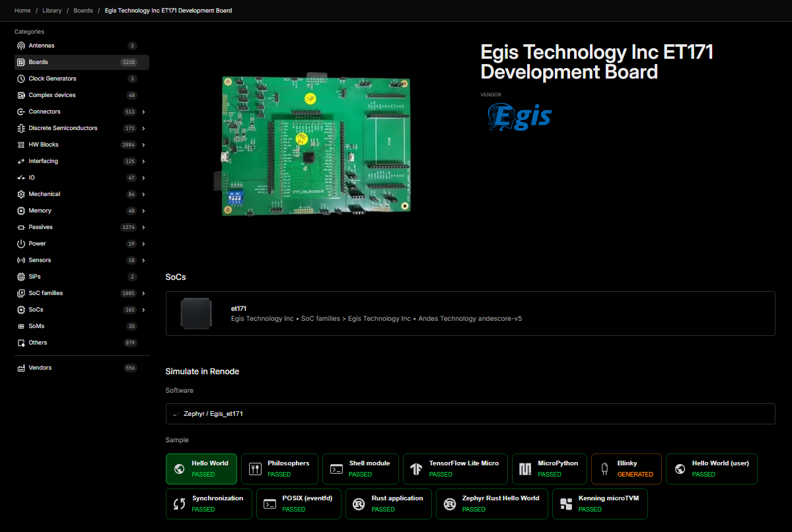Select the Philosophers sample

coord(279,469)
